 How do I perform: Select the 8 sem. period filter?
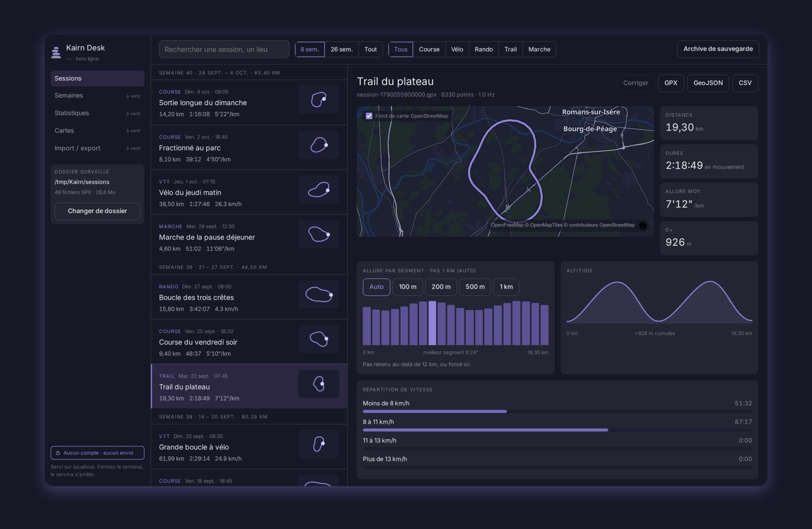tap(310, 49)
